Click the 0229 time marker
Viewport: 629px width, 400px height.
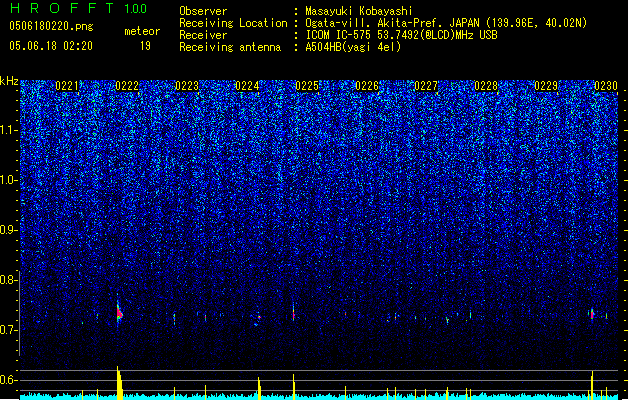click(x=546, y=86)
